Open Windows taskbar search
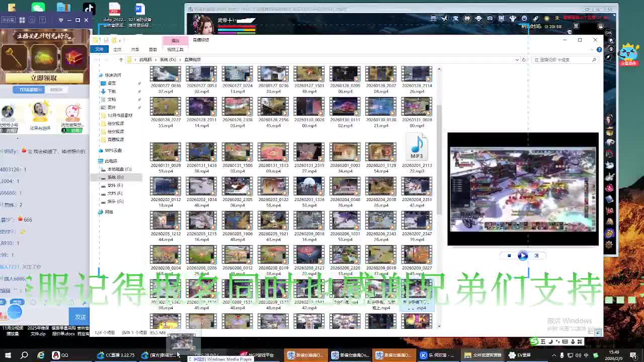 (x=24, y=355)
